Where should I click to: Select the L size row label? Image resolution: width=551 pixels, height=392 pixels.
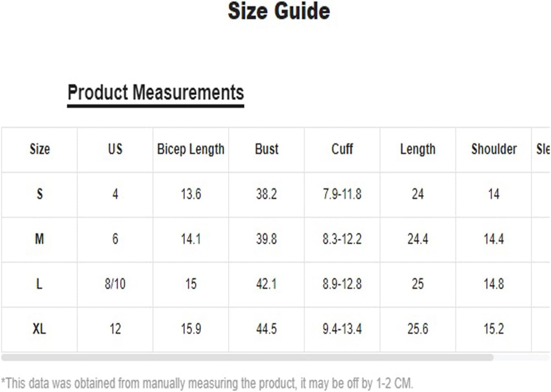tap(40, 284)
